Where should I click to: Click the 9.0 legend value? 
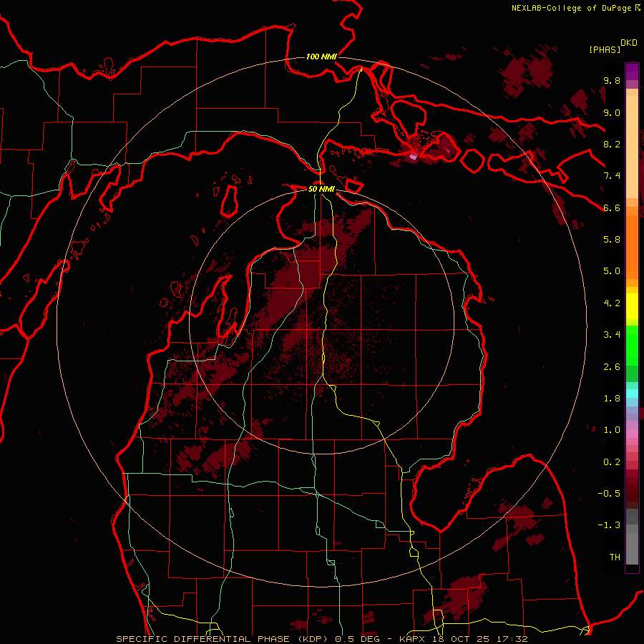pyautogui.click(x=612, y=113)
